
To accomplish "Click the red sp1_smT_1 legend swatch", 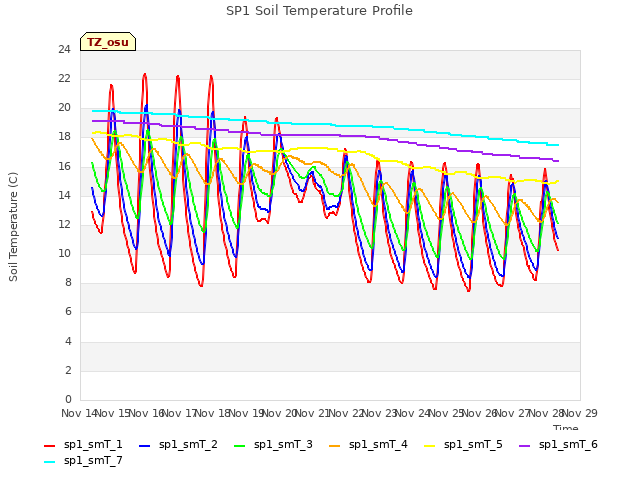I will click(49, 446).
